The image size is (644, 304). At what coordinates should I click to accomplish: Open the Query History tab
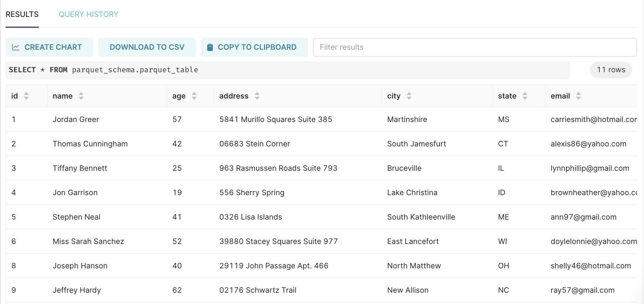click(89, 14)
